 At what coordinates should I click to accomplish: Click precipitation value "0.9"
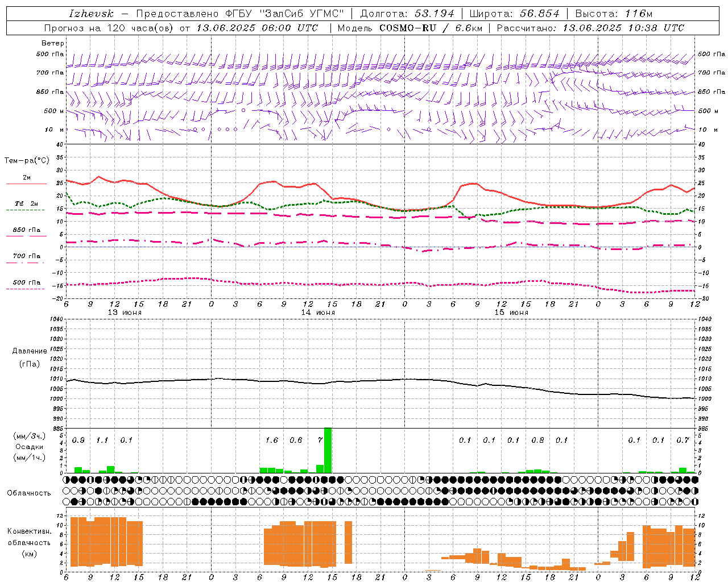pyautogui.click(x=78, y=440)
